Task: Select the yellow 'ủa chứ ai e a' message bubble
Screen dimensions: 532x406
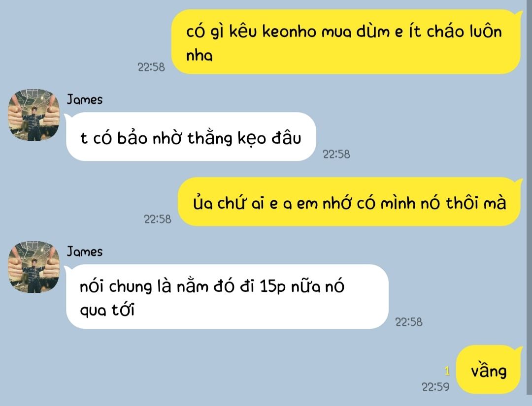Action: (350, 202)
